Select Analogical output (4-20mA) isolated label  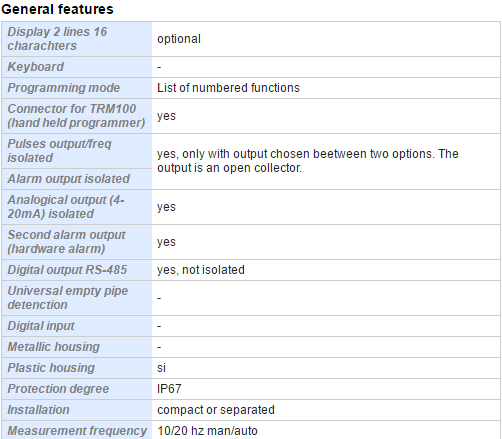click(x=66, y=207)
